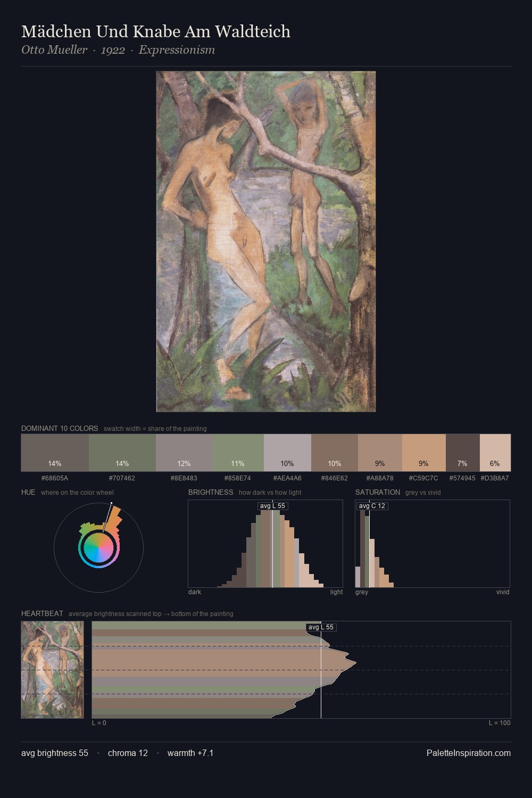Click the L = 0 axis label
Image resolution: width=532 pixels, height=798 pixels.
tap(99, 723)
